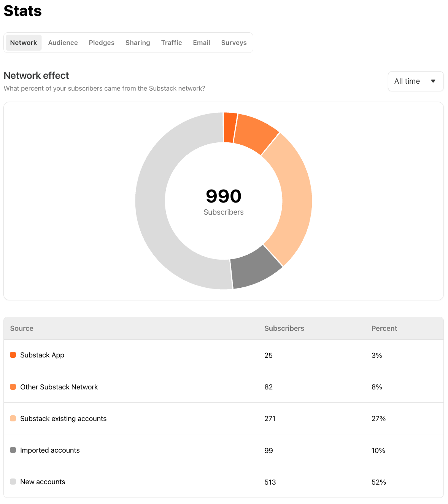The image size is (448, 504).
Task: Go to the Traffic tab
Action: (172, 43)
